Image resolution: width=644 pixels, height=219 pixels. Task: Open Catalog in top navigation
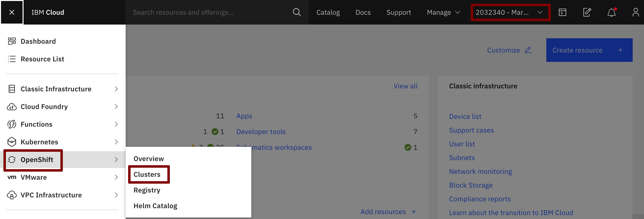coord(328,12)
